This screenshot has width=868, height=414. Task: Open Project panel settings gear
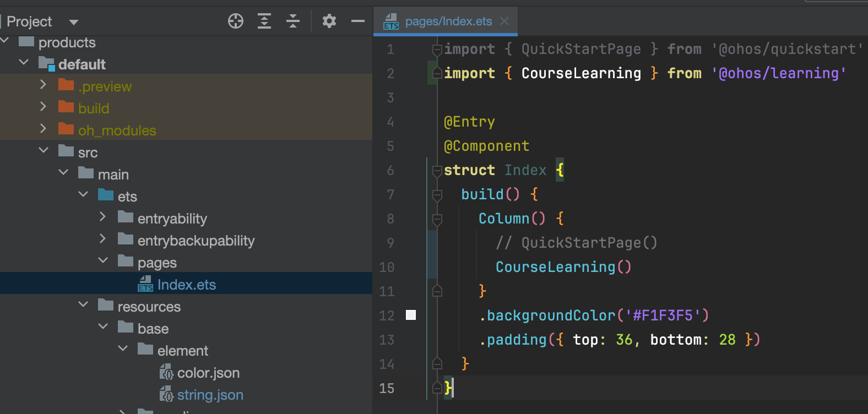click(x=329, y=21)
